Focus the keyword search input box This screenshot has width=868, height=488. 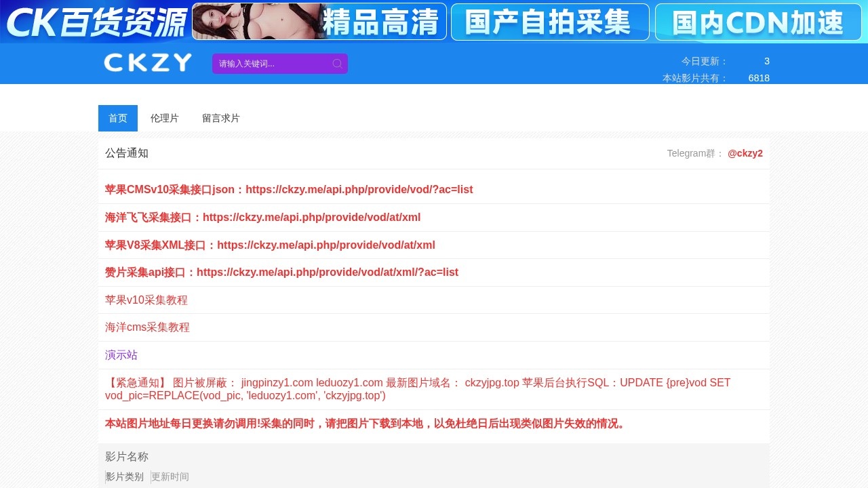271,64
